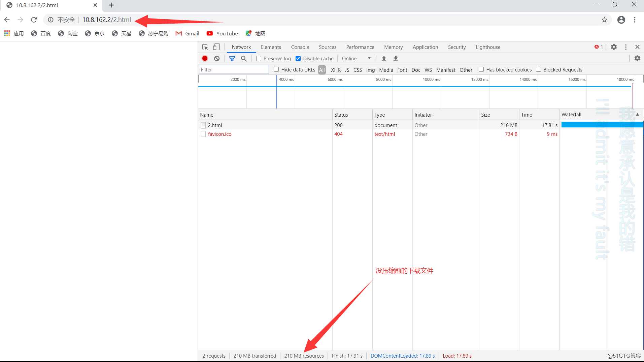Filter requests by Doc
The image size is (644, 362).
tap(416, 70)
